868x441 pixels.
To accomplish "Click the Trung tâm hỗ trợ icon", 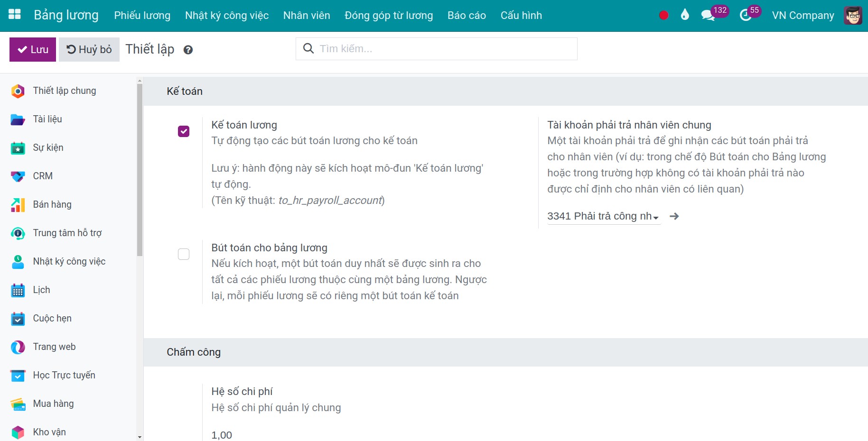I will point(18,233).
